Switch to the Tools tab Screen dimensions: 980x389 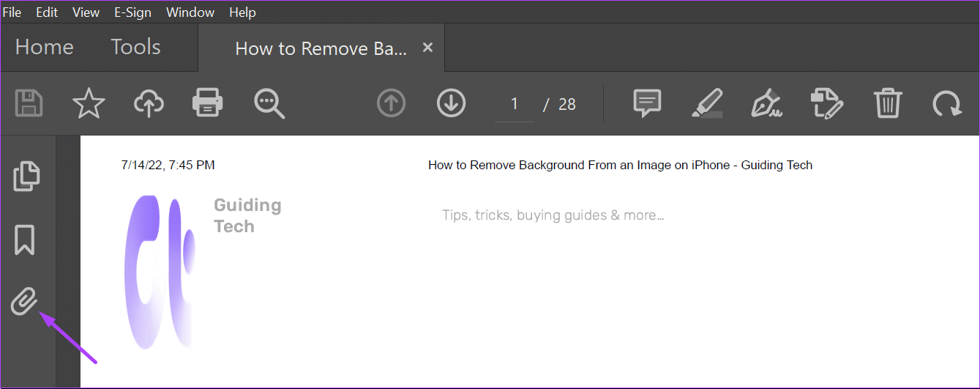click(135, 47)
